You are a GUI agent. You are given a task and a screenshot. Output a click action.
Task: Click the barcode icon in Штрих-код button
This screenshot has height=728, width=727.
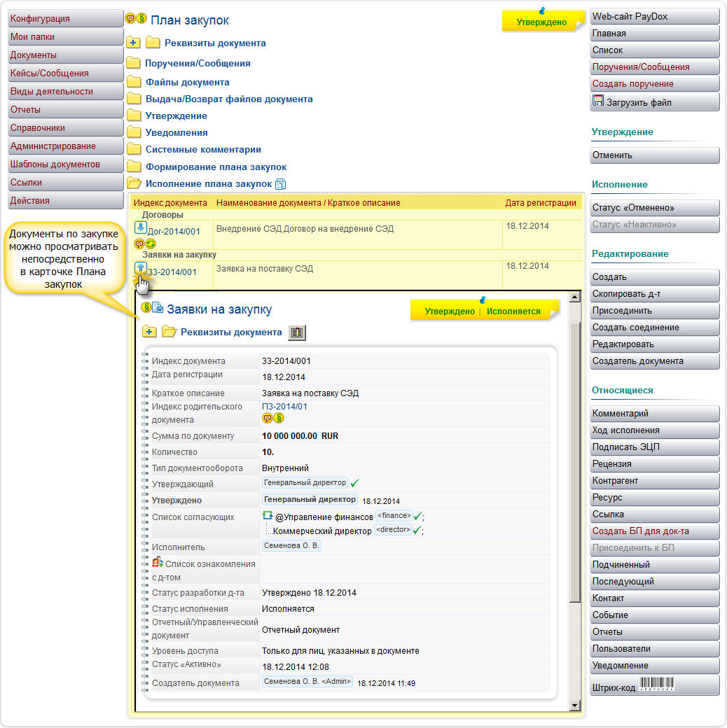point(656,687)
